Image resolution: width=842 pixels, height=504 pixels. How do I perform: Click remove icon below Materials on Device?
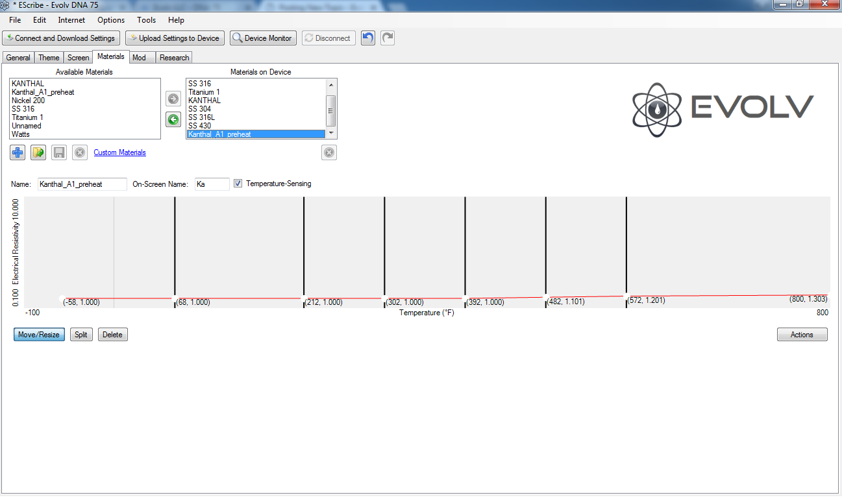tap(329, 152)
